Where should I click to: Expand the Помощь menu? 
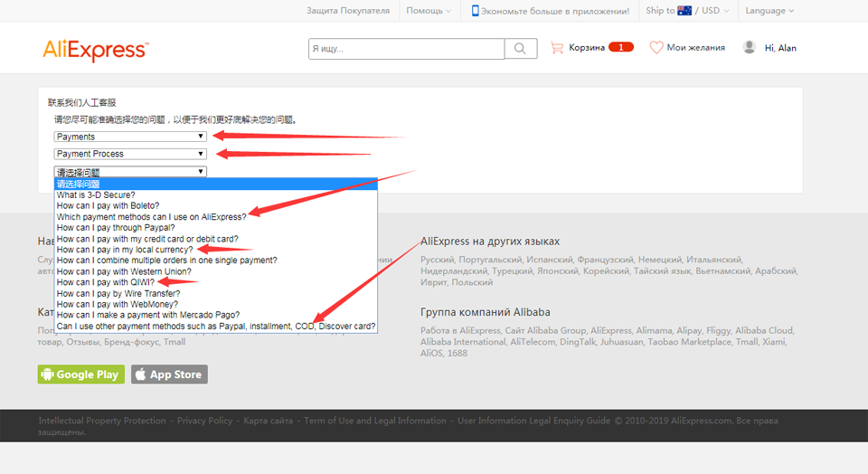(x=429, y=11)
